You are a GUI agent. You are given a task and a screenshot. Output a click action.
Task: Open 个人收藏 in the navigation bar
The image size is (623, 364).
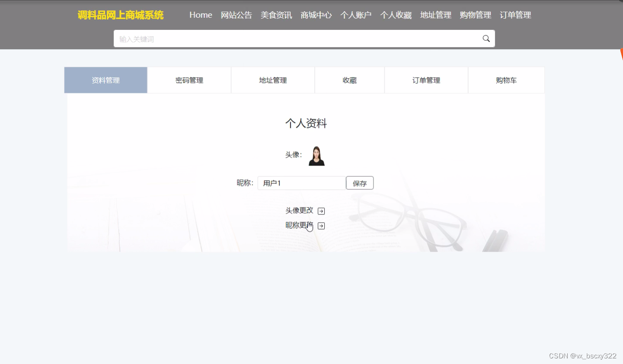(396, 15)
